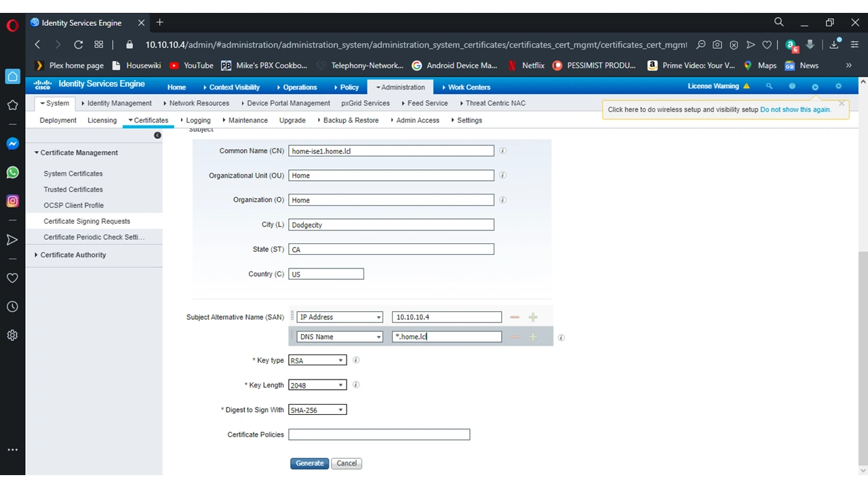The height and width of the screenshot is (488, 868).
Task: Open the ISE header settings gear
Action: pyautogui.click(x=838, y=86)
